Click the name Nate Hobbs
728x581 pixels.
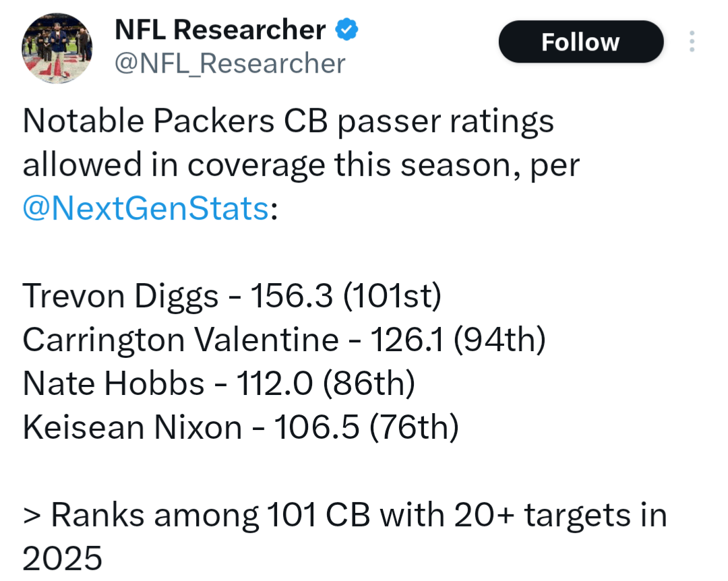point(113,384)
